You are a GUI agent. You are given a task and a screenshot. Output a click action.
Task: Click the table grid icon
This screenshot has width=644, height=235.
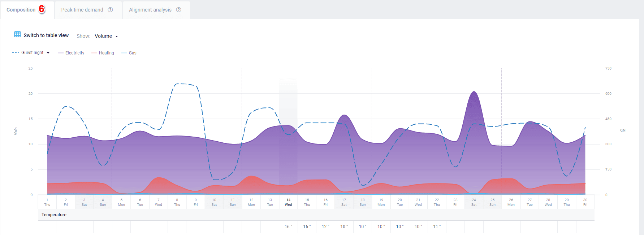click(17, 35)
